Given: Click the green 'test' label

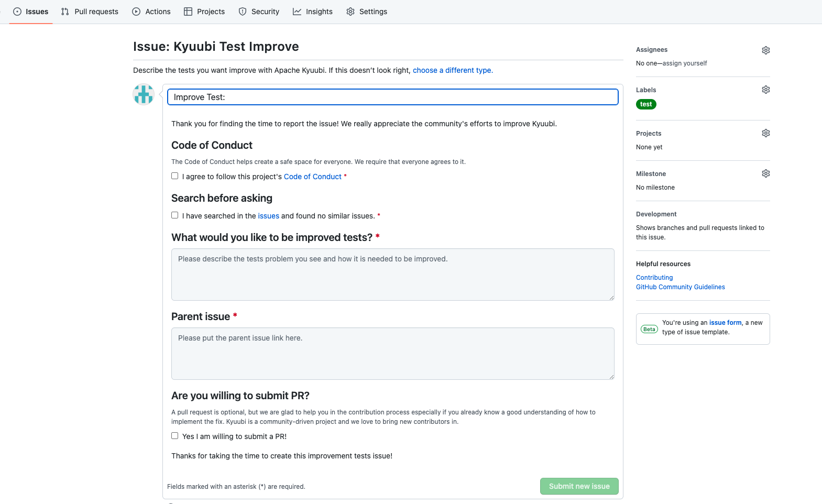Looking at the screenshot, I should pyautogui.click(x=646, y=104).
